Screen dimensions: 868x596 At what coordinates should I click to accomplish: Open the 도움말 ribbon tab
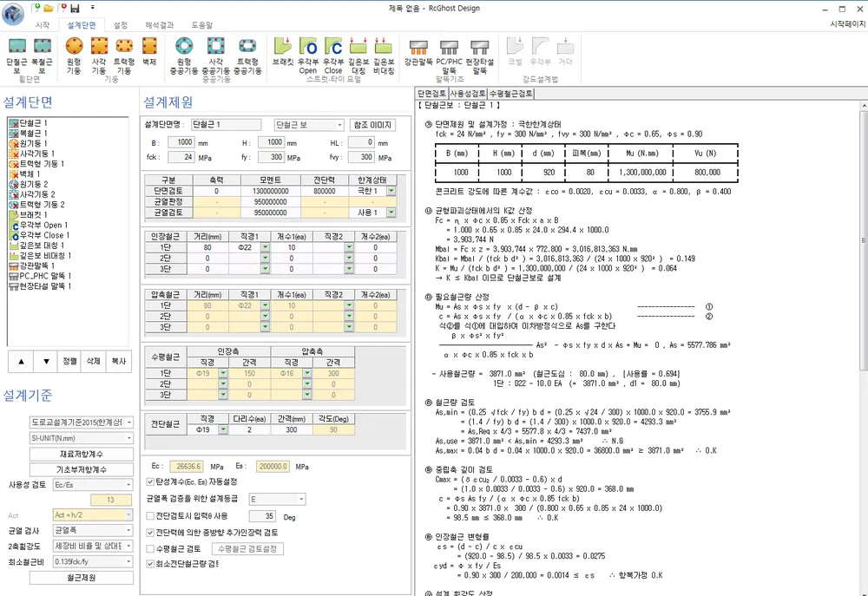click(x=202, y=25)
